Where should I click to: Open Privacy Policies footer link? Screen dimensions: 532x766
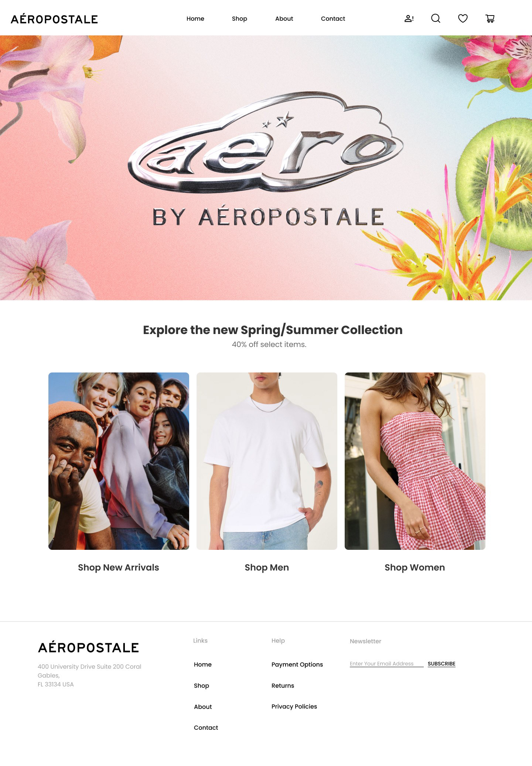tap(294, 707)
